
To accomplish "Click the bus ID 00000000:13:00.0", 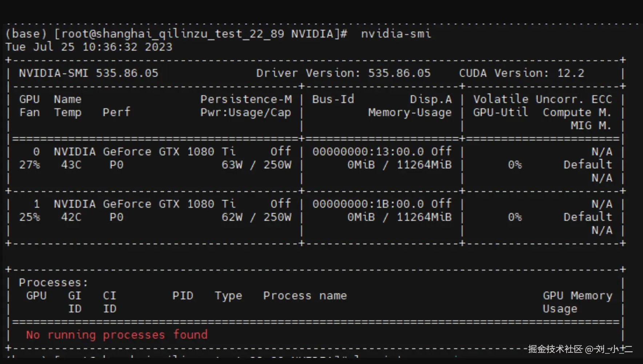I will click(x=368, y=151).
